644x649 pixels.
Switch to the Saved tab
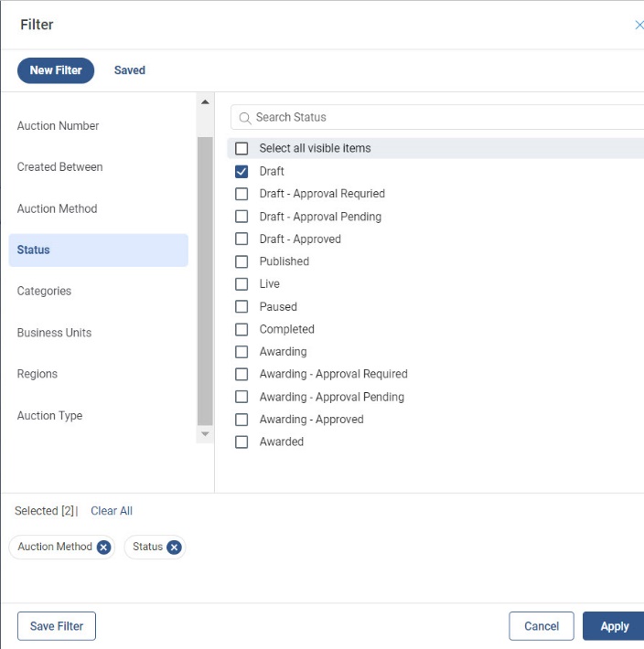129,70
